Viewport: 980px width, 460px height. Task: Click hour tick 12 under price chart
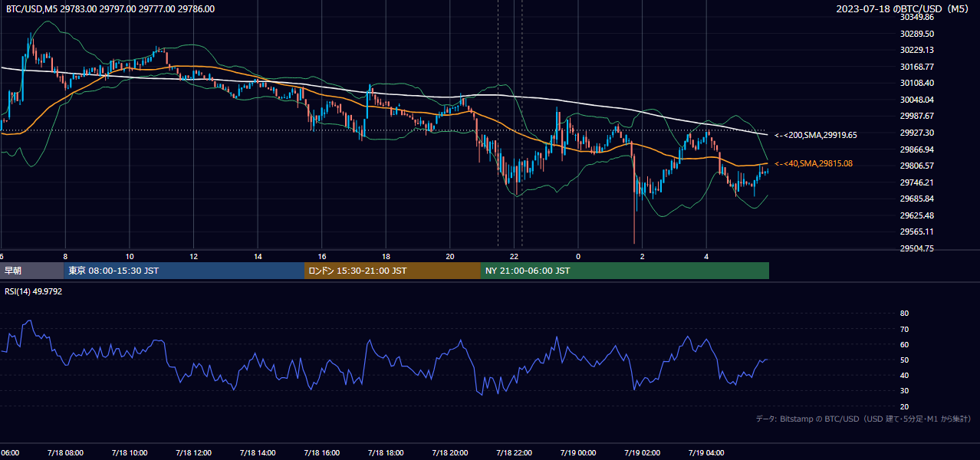[x=193, y=256]
